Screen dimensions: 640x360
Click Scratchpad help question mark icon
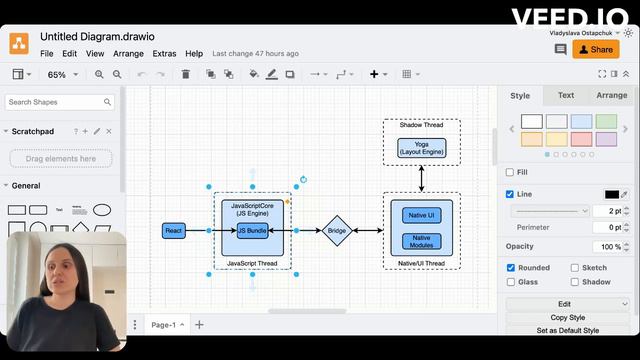(76, 131)
